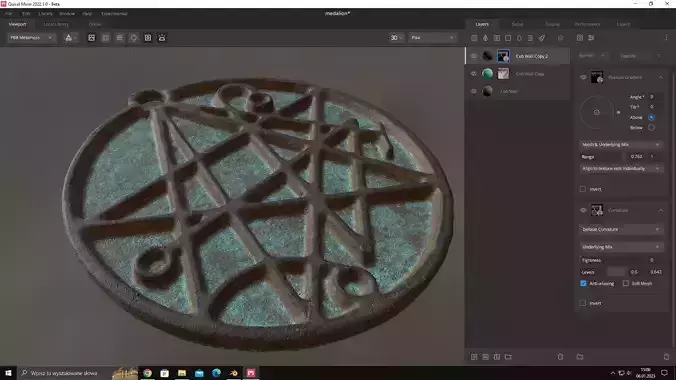Open the 3D view mode dropdown
Image resolution: width=676 pixels, height=380 pixels.
396,38
